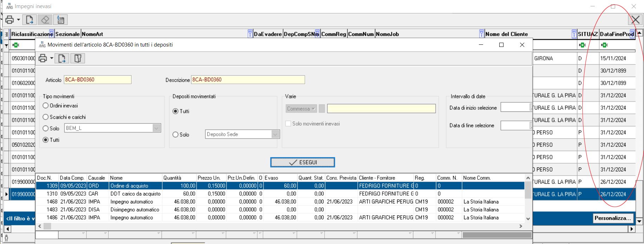The height and width of the screenshot is (244, 644).
Task: Open the print options arrow in Movimenti toolbar
Action: pyautogui.click(x=52, y=59)
